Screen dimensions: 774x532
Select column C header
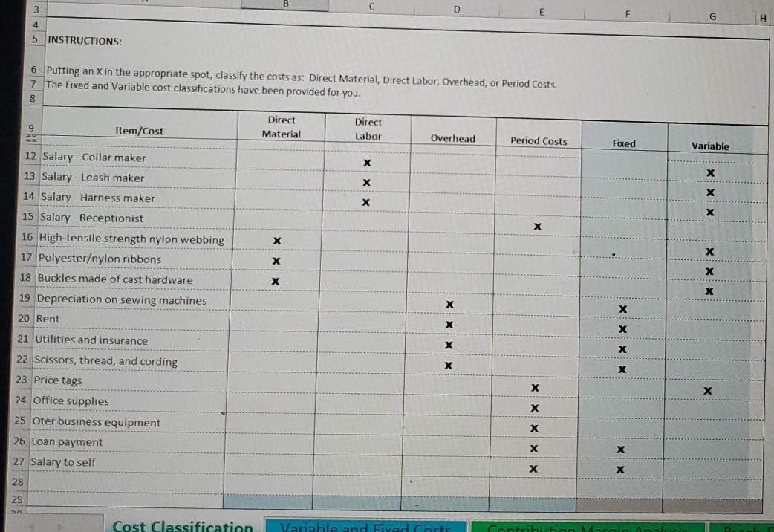pyautogui.click(x=371, y=7)
